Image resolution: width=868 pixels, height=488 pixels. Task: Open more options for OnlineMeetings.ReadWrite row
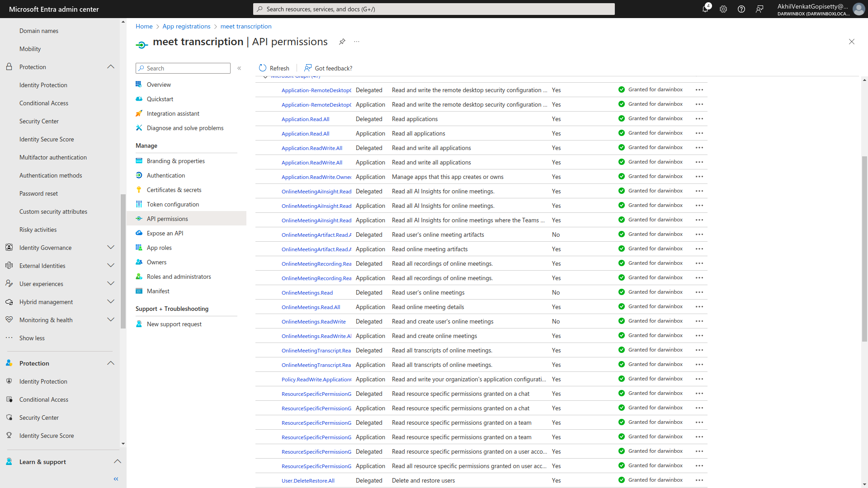tap(699, 321)
